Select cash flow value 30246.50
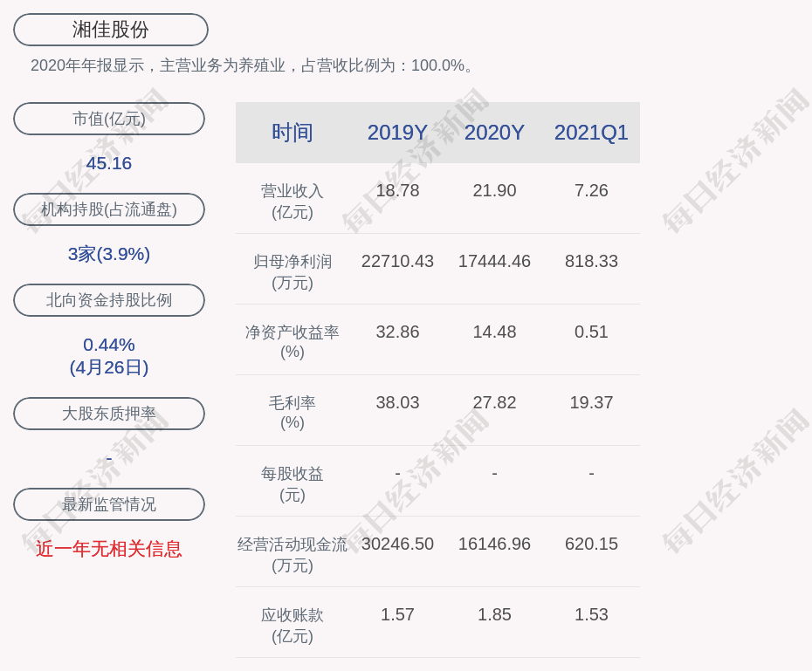 397,544
